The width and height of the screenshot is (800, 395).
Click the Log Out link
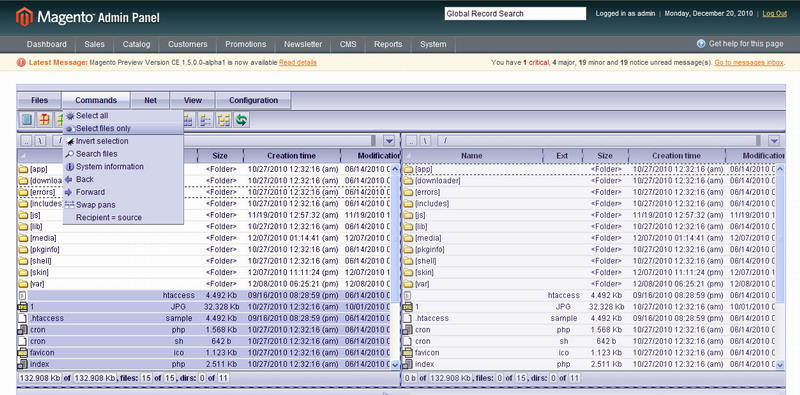[x=774, y=14]
